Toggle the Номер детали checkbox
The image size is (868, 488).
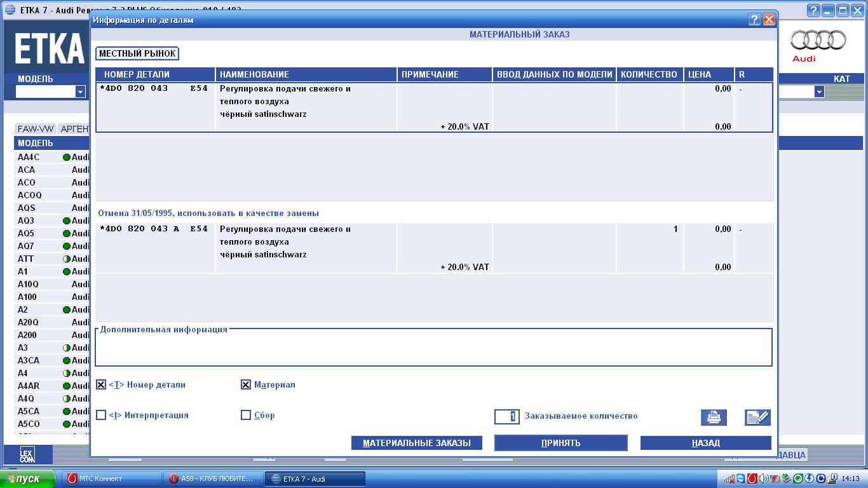[101, 384]
